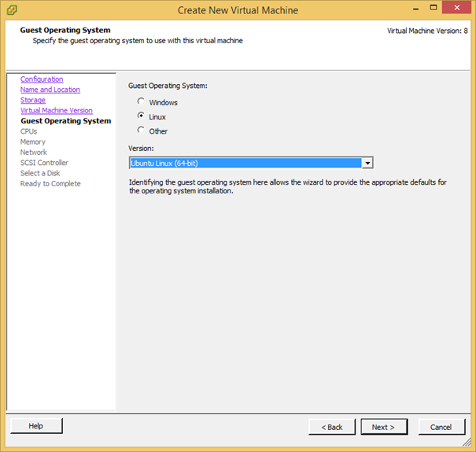Image resolution: width=476 pixels, height=452 pixels.
Task: Click the Help button
Action: [x=36, y=426]
